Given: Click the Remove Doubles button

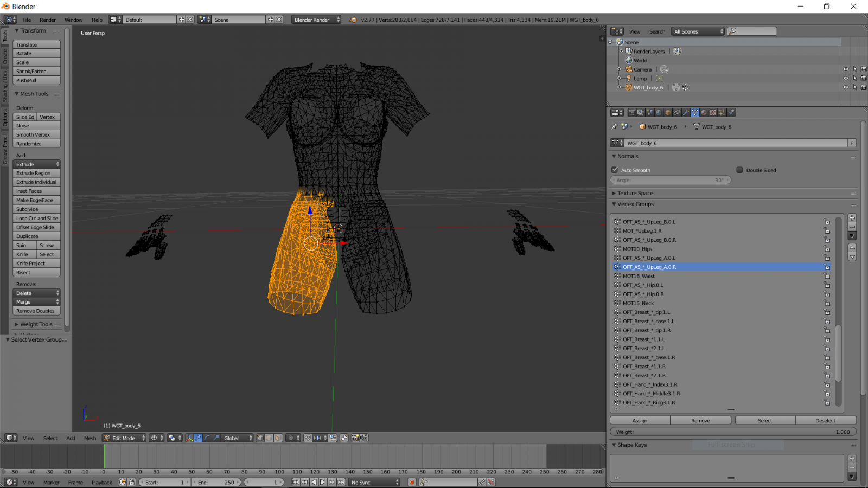Looking at the screenshot, I should pyautogui.click(x=36, y=311).
